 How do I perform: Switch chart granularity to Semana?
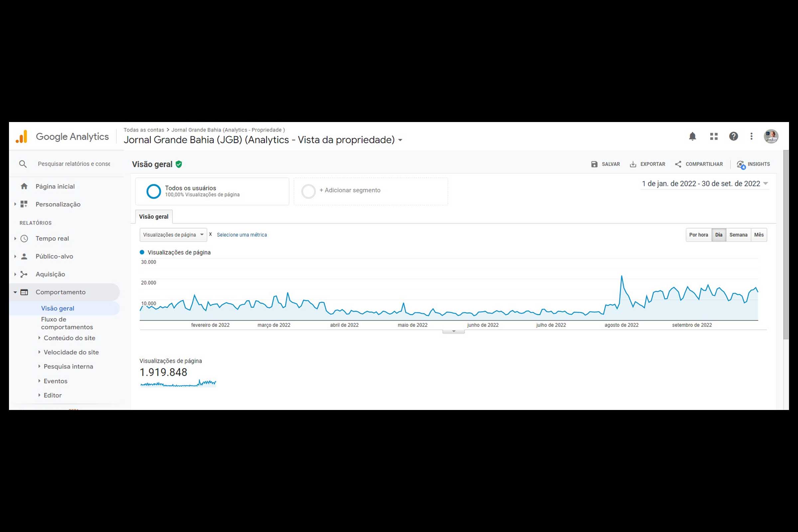pos(738,235)
